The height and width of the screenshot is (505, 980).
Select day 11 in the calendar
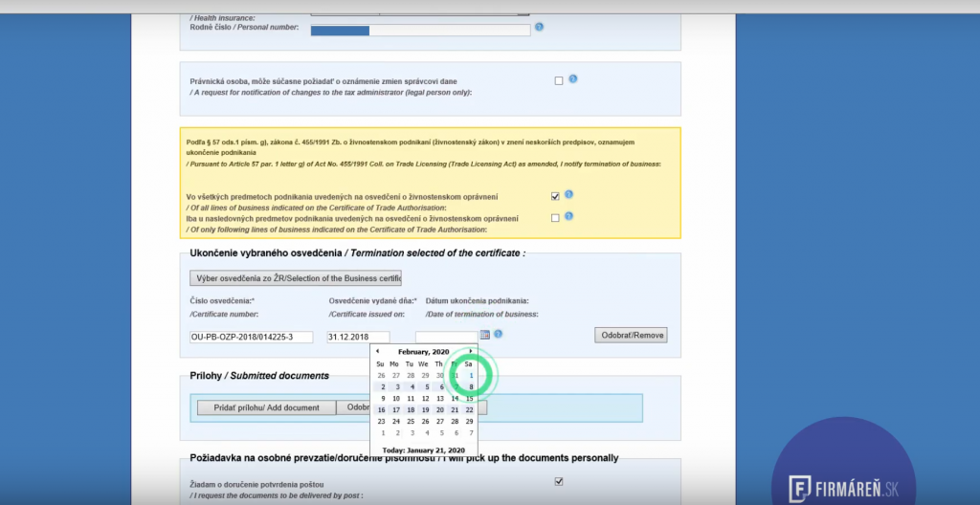(411, 398)
